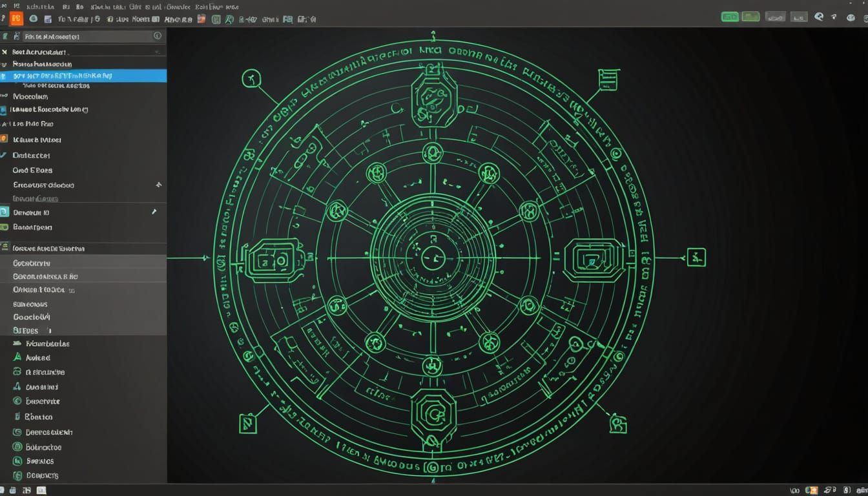This screenshot has width=868, height=496.
Task: Expand the small arrow on the Encounter row
Action: click(x=159, y=185)
